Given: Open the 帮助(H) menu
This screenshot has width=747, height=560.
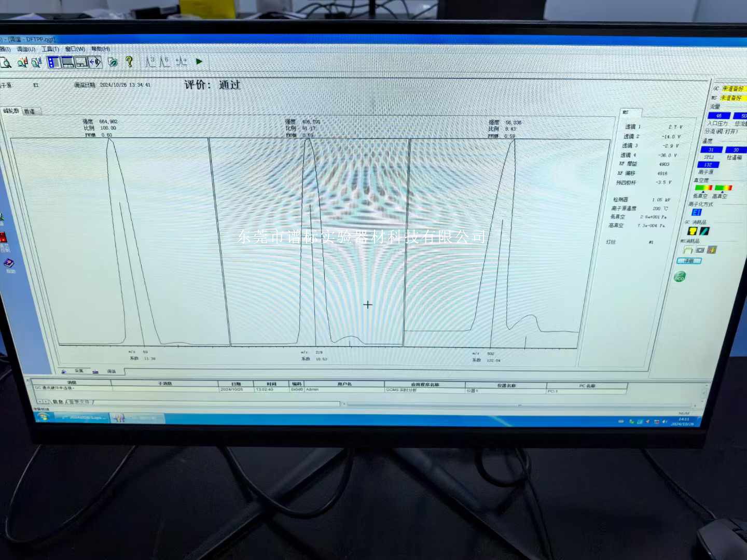Looking at the screenshot, I should (100, 49).
